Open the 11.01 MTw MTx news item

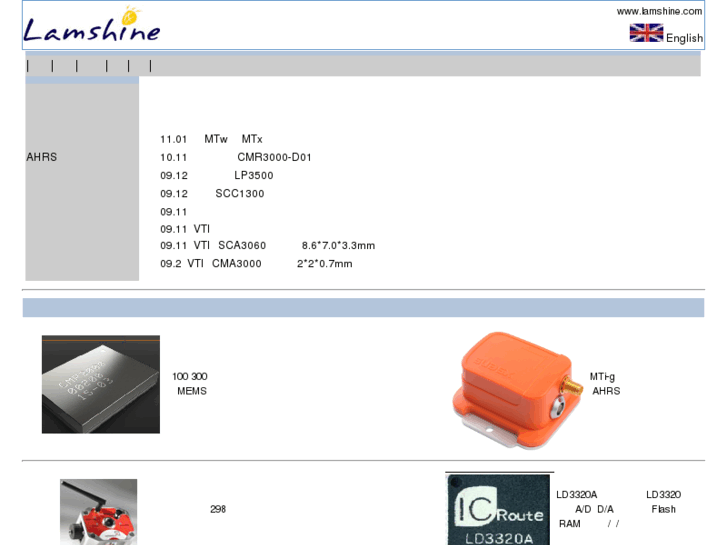211,139
